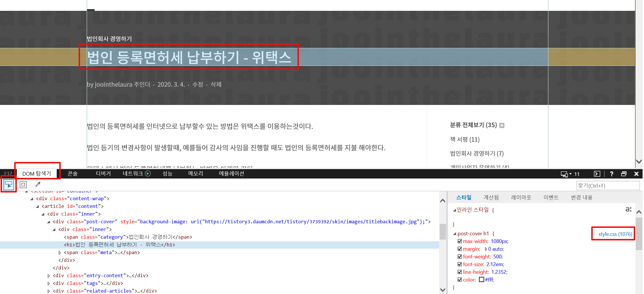
Task: Click the #fff color swatch
Action: click(482, 280)
